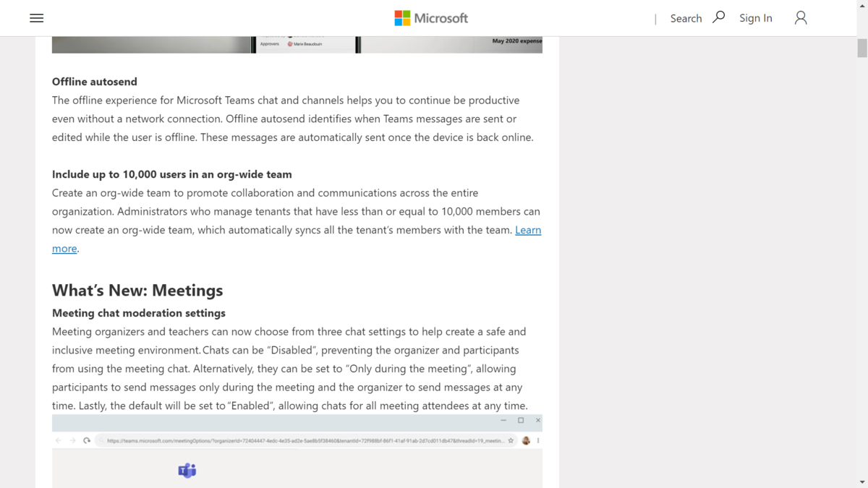This screenshot has height=488, width=868.
Task: Click the vertical scrollbar thumb
Action: [x=862, y=48]
